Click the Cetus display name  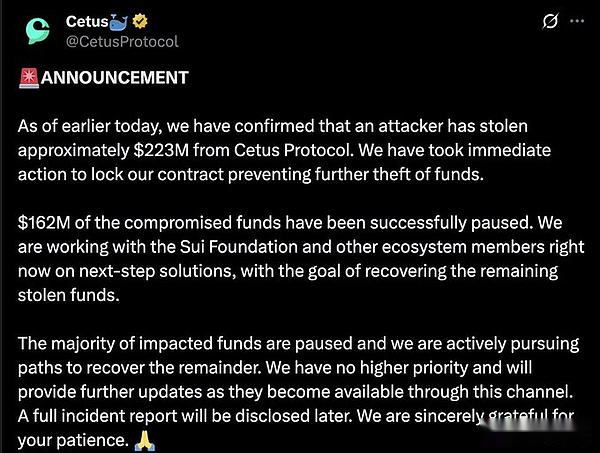tap(87, 21)
